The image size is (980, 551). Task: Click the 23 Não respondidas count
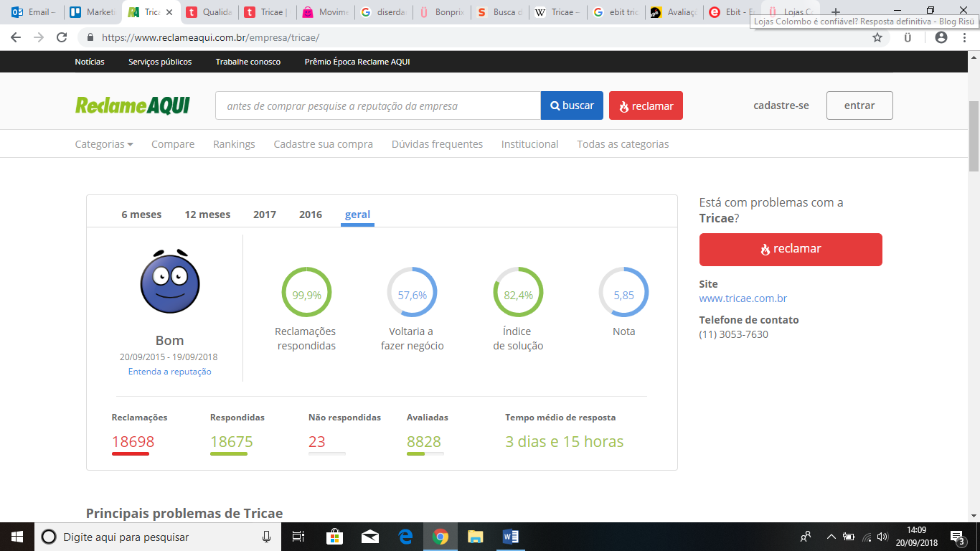point(316,442)
